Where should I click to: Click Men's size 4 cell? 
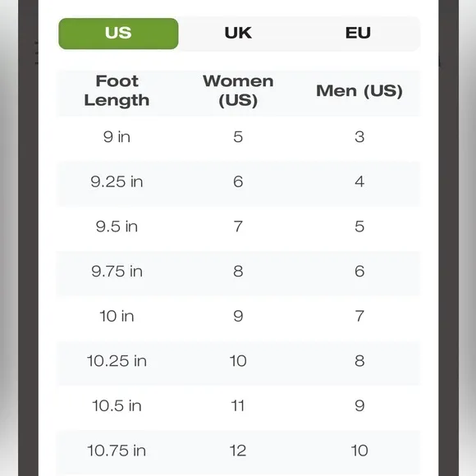click(359, 182)
